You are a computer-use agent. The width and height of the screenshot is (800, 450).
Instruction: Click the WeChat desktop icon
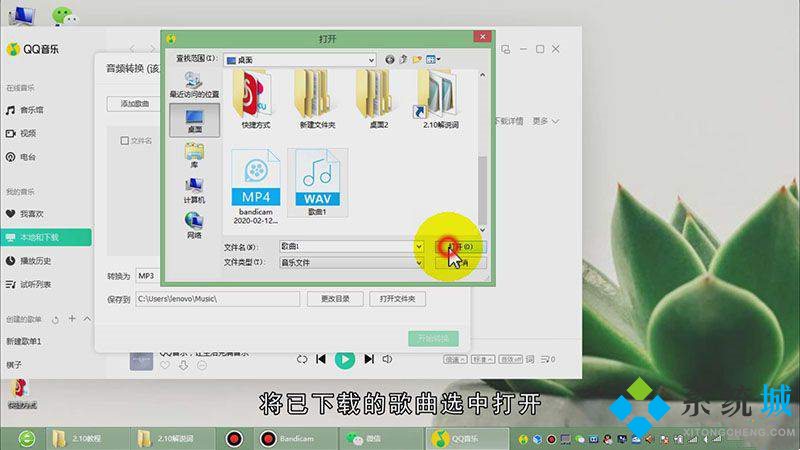coord(64,14)
